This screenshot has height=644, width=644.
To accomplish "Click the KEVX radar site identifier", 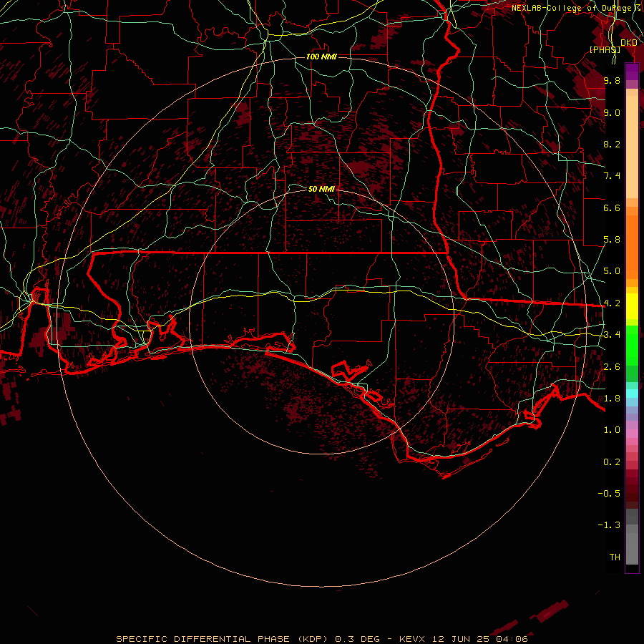I will point(414,639).
